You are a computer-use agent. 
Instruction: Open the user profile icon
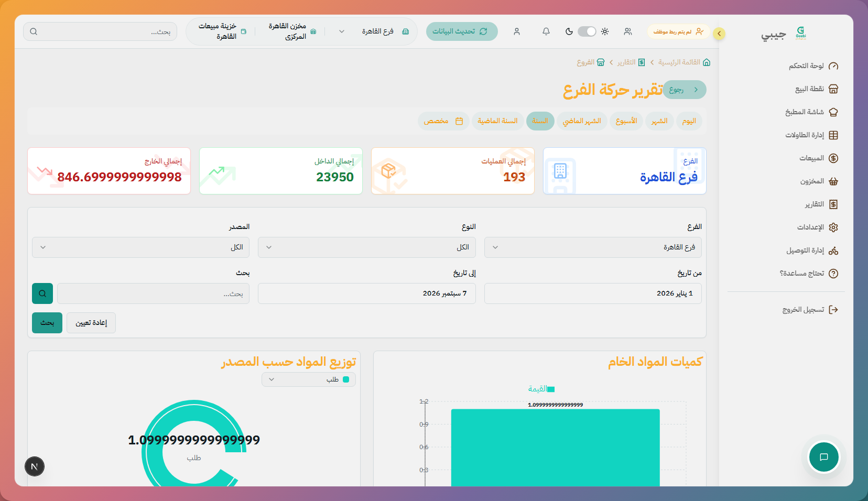(517, 31)
